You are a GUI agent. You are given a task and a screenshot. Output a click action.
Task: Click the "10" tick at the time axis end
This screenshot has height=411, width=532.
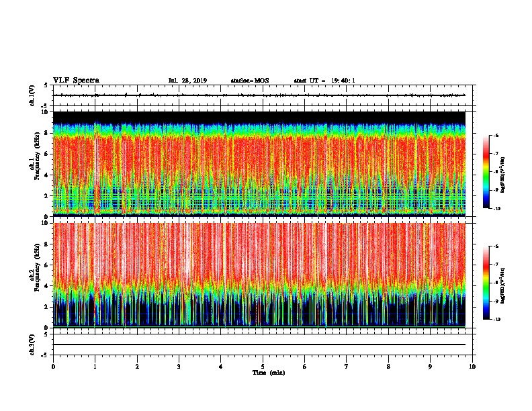tap(472, 366)
